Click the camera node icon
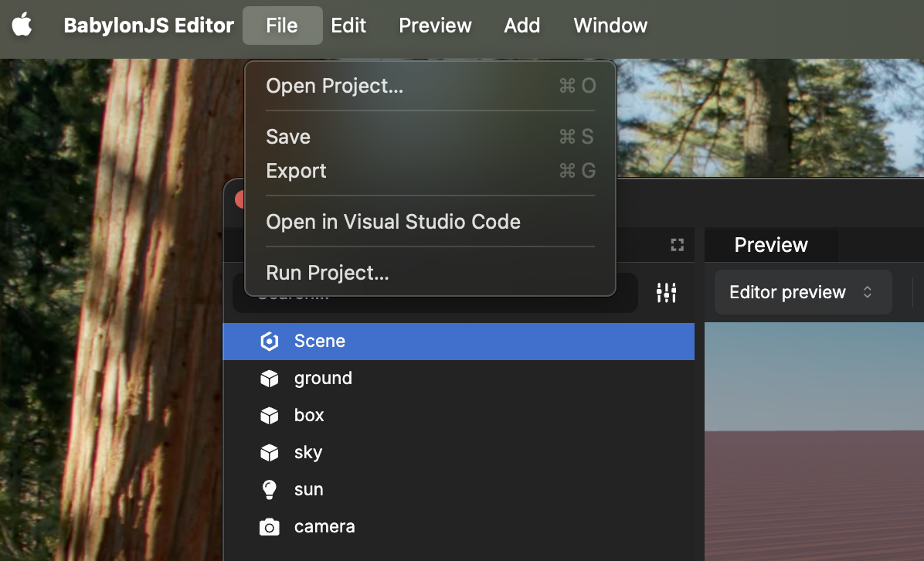924x561 pixels. [x=270, y=527]
